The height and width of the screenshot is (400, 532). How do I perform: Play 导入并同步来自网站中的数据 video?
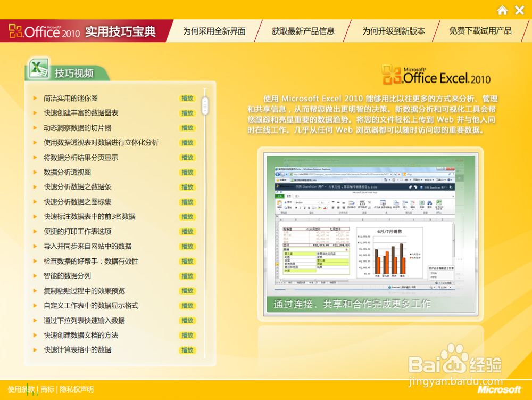point(187,247)
